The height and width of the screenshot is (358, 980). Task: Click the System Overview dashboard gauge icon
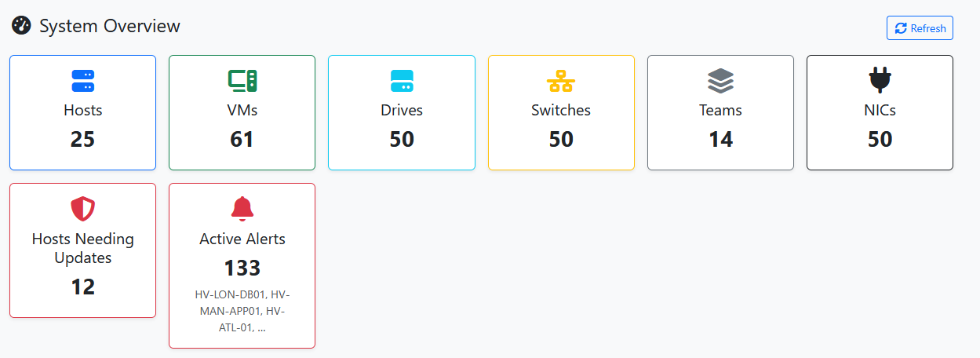tap(21, 26)
